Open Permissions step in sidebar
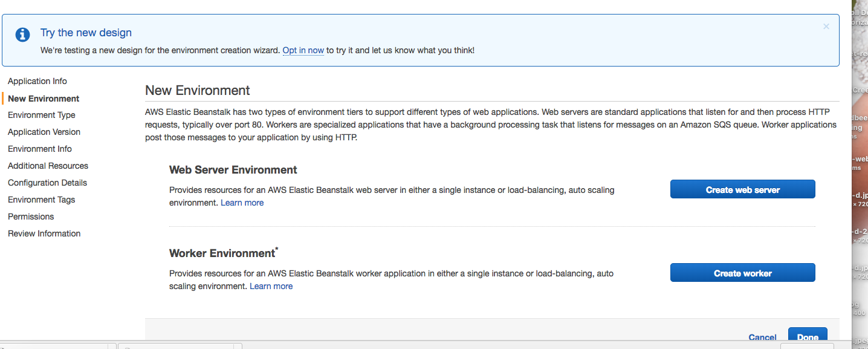The width and height of the screenshot is (868, 349). (31, 217)
